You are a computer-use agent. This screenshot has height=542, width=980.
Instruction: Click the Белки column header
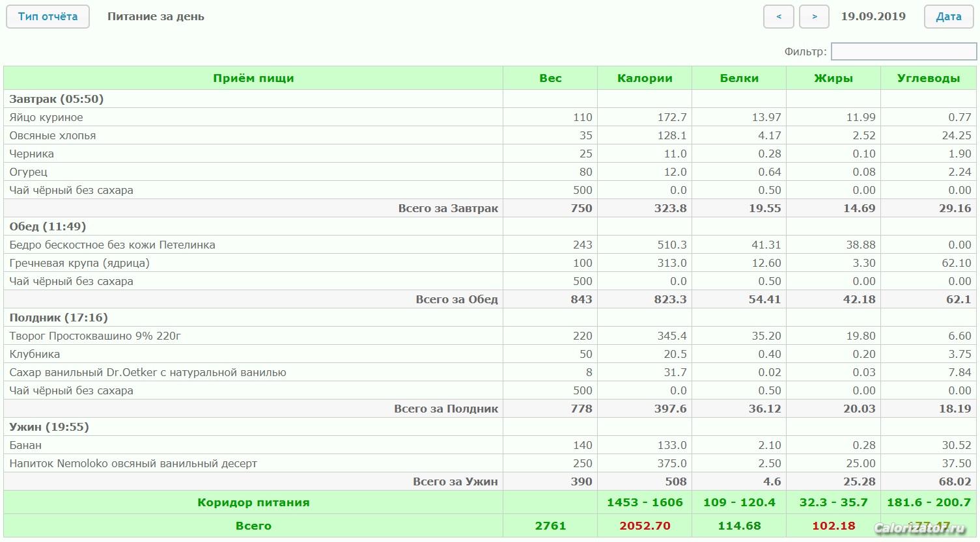click(739, 78)
